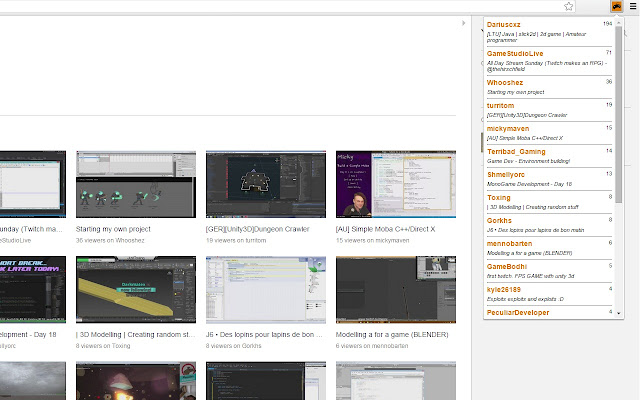Viewport: 640px width, 400px height.
Task: Open the 3D Modelling yellow shape thumbnail
Action: click(136, 289)
